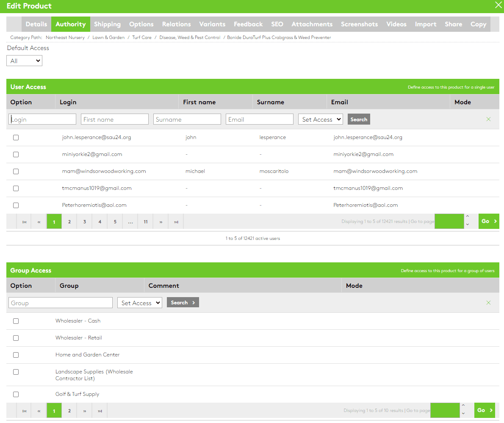Open the Turf Care category link
The image size is (504, 423).
[x=141, y=37]
